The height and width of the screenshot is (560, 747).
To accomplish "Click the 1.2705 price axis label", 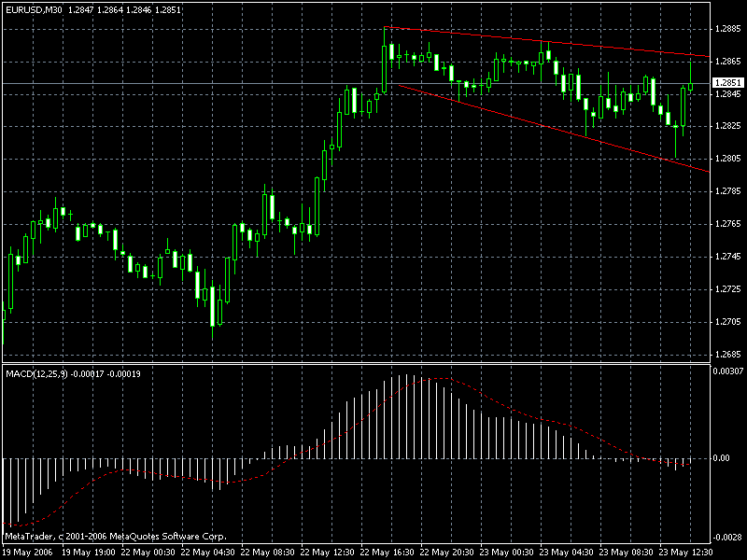I will coord(728,322).
